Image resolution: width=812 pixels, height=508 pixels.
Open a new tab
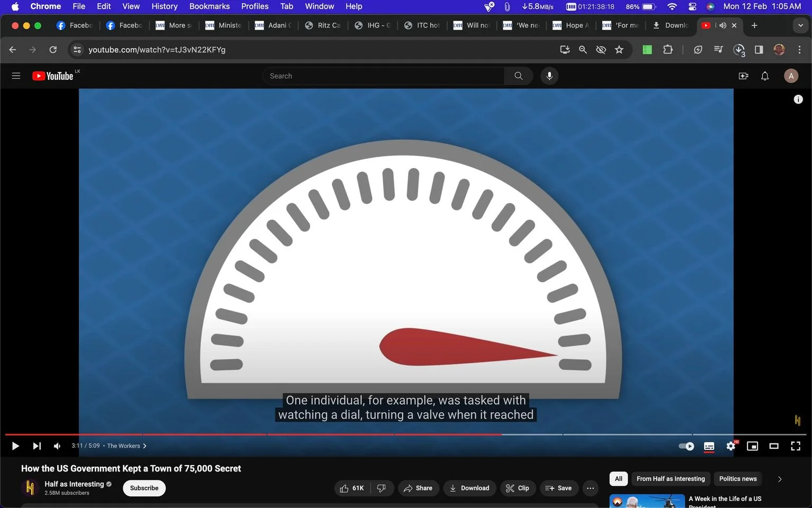point(754,25)
